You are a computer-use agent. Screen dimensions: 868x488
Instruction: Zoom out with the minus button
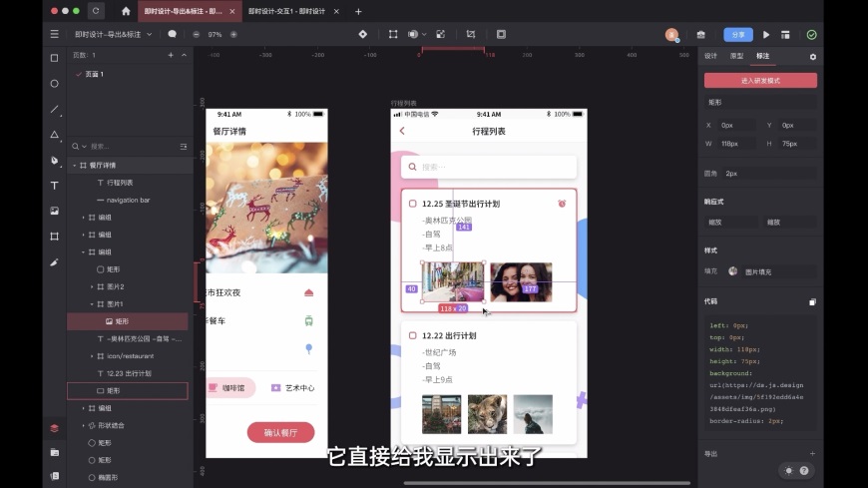click(196, 34)
